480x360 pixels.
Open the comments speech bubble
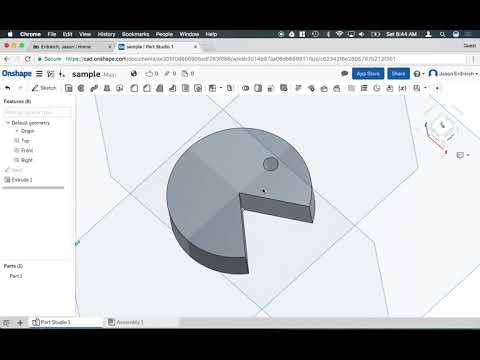[345, 73]
